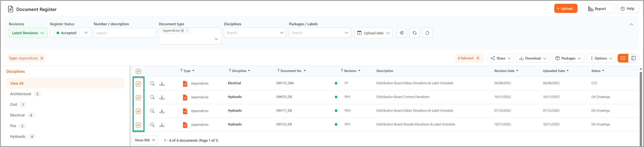The image size is (644, 147).
Task: Download the EW133_DB document via row icon
Action: point(162,125)
